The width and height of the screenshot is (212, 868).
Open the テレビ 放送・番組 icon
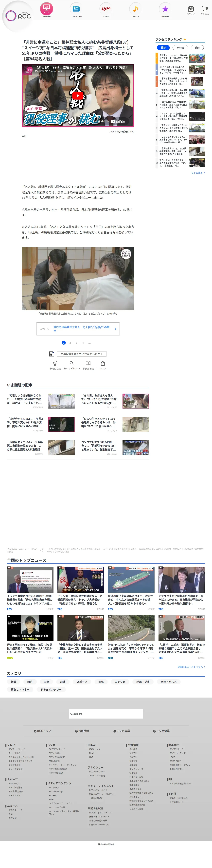[46, 10]
